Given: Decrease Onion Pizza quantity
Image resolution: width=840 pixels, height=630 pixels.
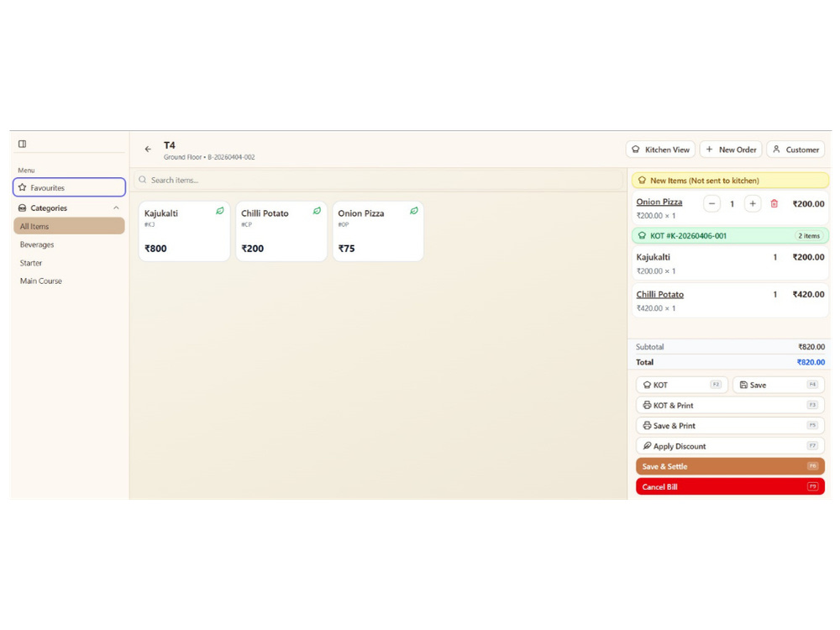Looking at the screenshot, I should tap(711, 203).
